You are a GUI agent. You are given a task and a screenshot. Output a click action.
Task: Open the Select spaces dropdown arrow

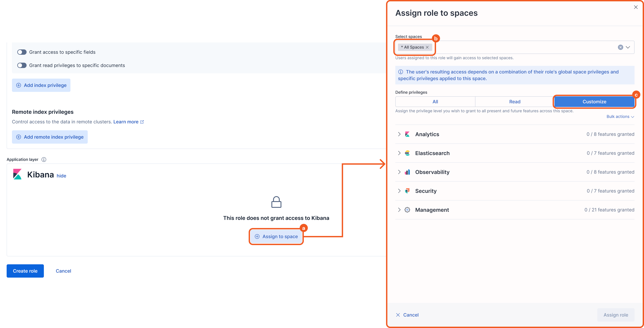628,47
